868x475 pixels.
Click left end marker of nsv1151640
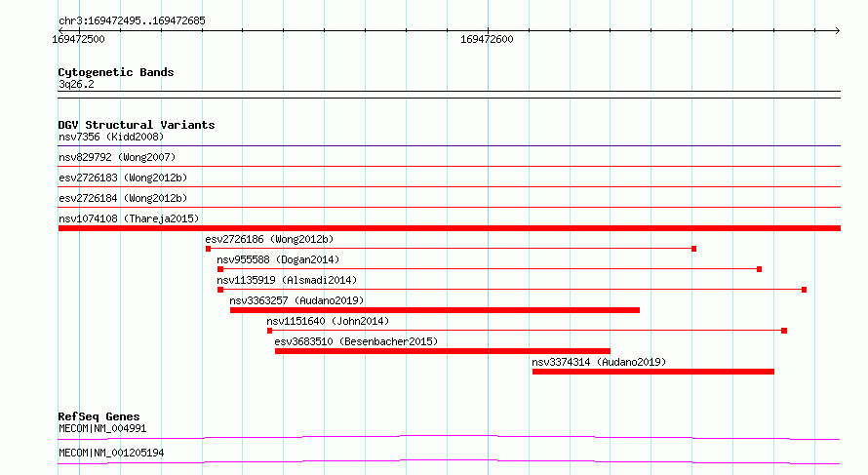pyautogui.click(x=269, y=331)
